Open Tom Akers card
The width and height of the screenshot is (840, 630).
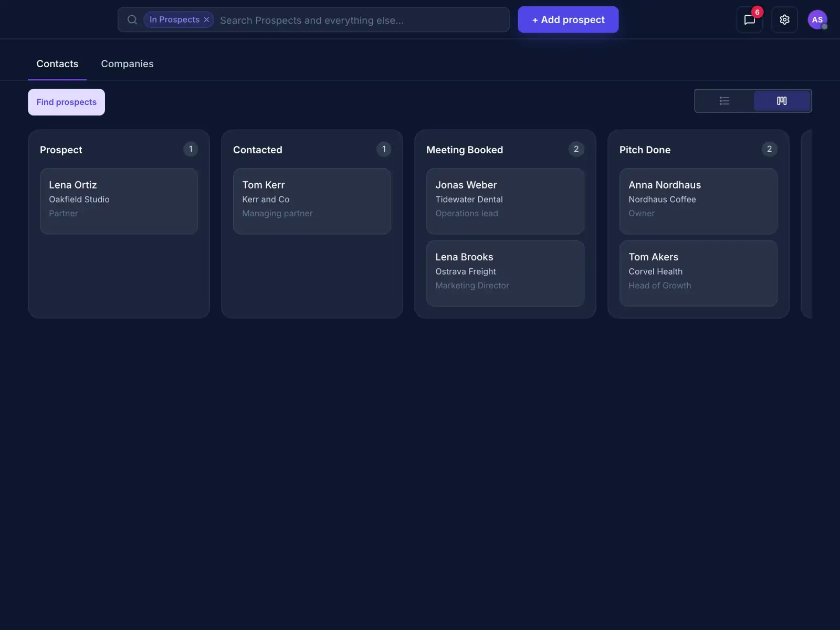[x=699, y=274]
